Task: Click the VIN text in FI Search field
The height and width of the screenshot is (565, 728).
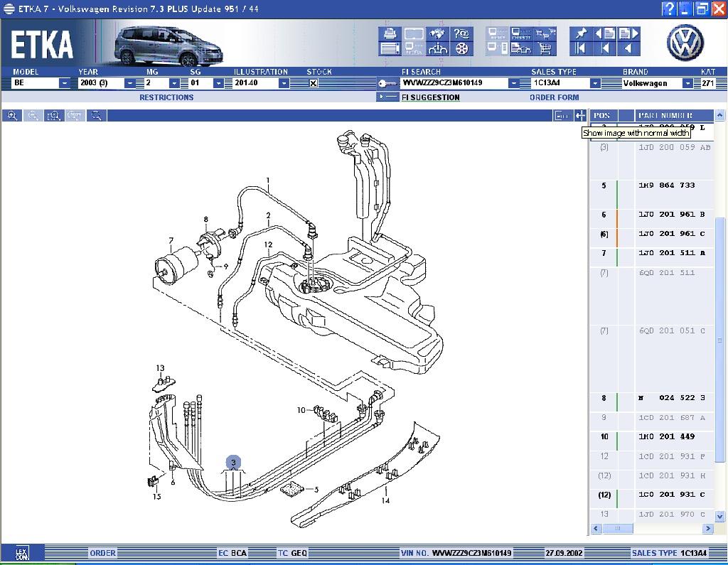Action: click(442, 83)
